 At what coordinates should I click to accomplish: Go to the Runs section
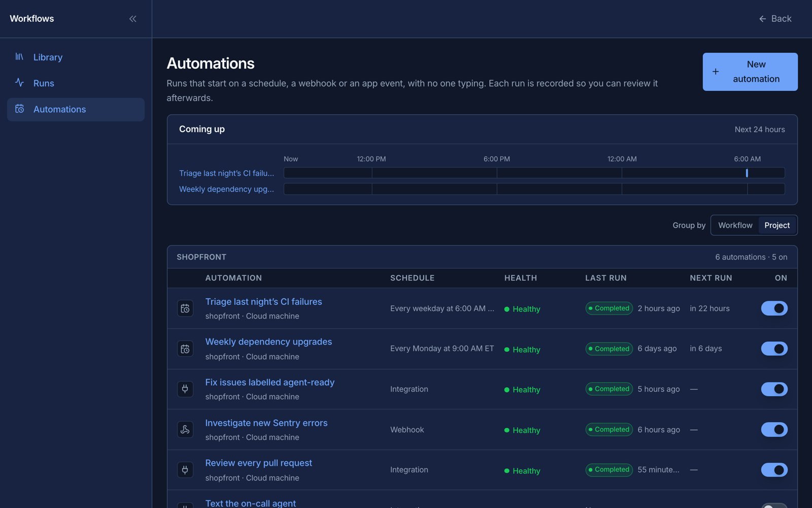[x=76, y=83]
